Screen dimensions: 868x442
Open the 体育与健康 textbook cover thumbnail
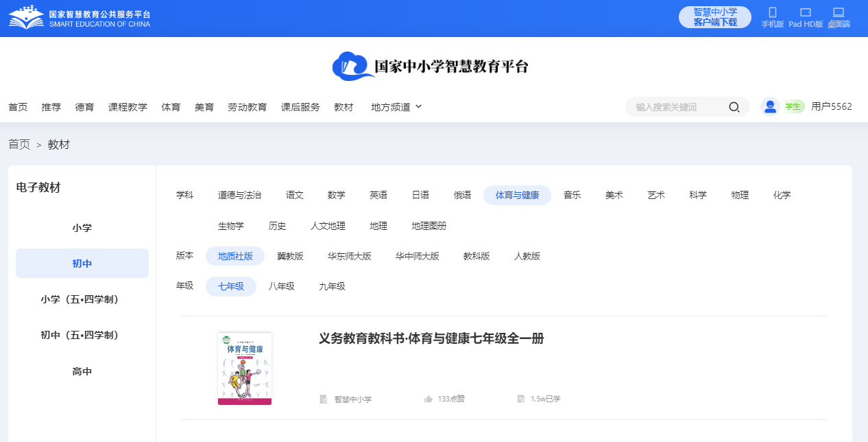tap(245, 369)
